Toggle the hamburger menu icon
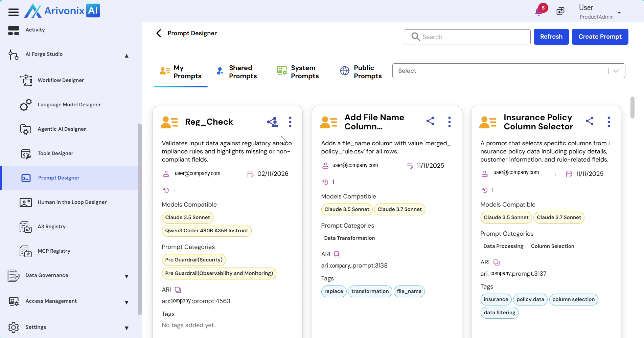 point(14,13)
